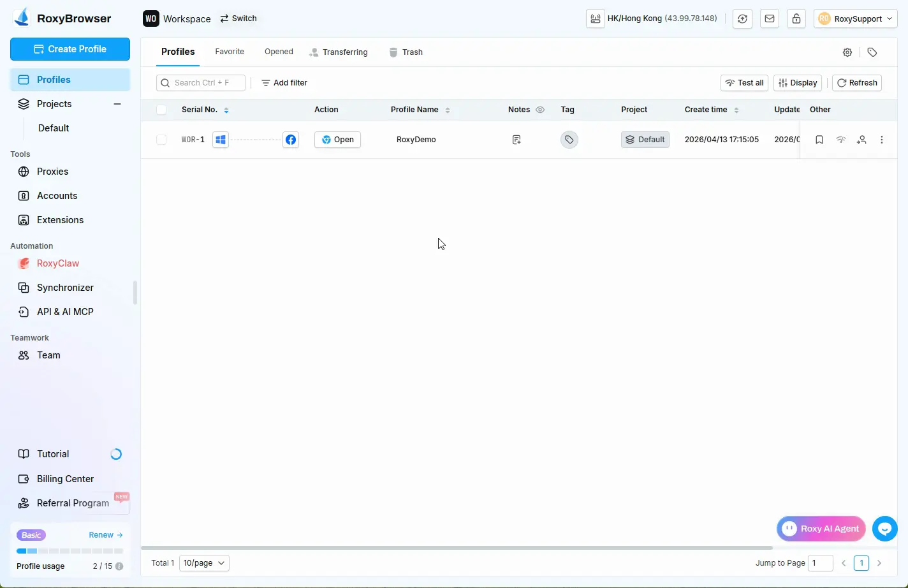Open the Proxies tool

click(70, 172)
